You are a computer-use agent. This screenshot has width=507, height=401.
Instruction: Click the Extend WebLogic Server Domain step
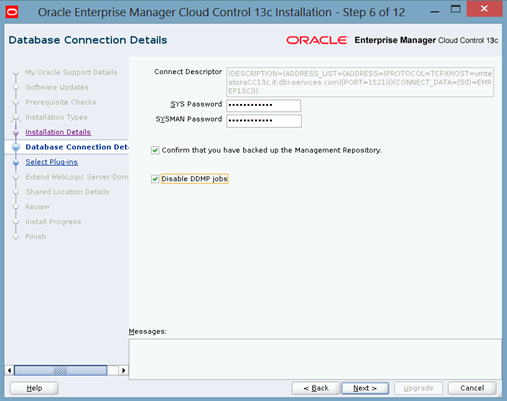point(77,177)
